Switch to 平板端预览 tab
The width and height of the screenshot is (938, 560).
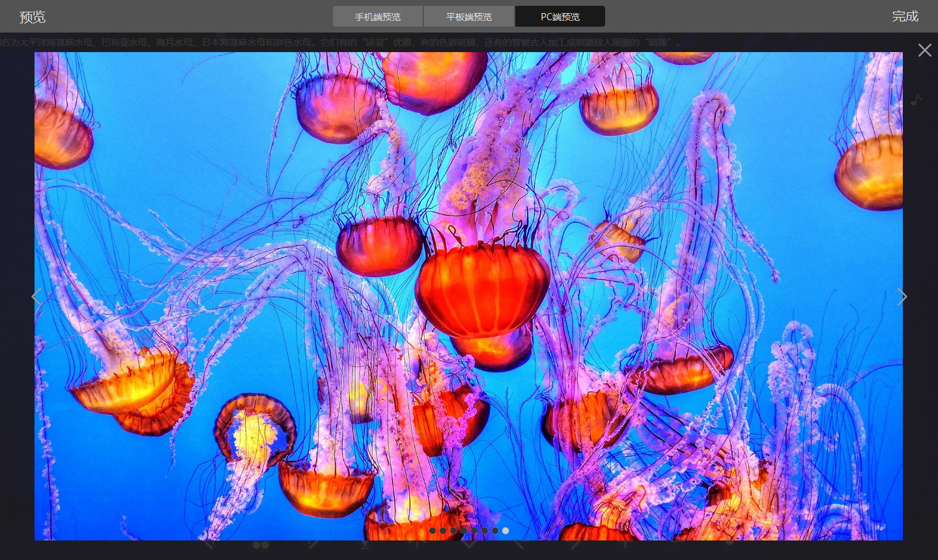coord(469,16)
